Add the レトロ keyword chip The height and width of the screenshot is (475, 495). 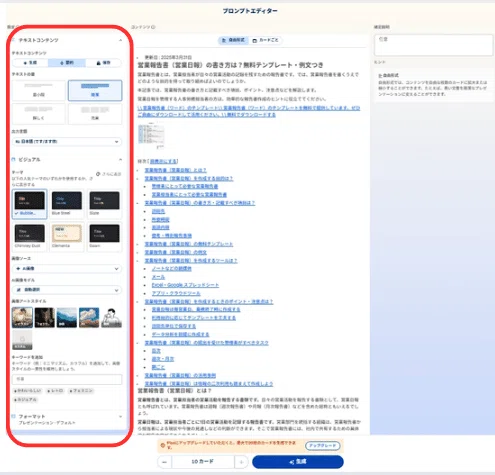[x=55, y=391]
